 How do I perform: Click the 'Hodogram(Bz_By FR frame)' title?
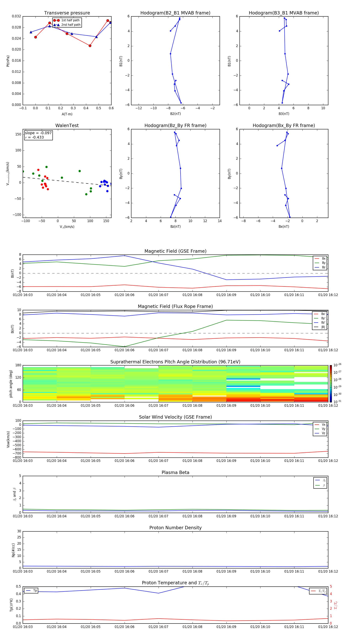pyautogui.click(x=175, y=125)
